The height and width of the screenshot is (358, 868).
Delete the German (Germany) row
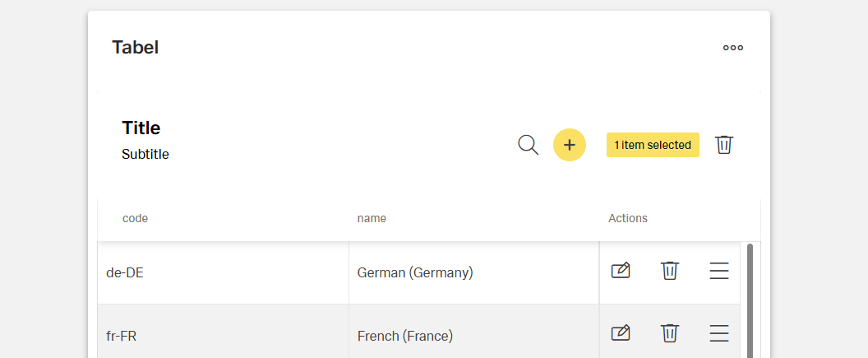[x=670, y=271]
